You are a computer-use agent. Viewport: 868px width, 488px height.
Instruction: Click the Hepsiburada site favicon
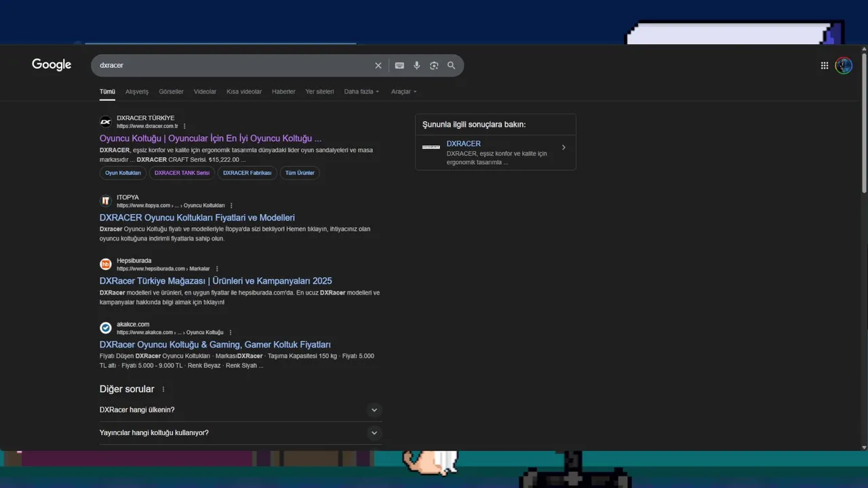tap(106, 264)
